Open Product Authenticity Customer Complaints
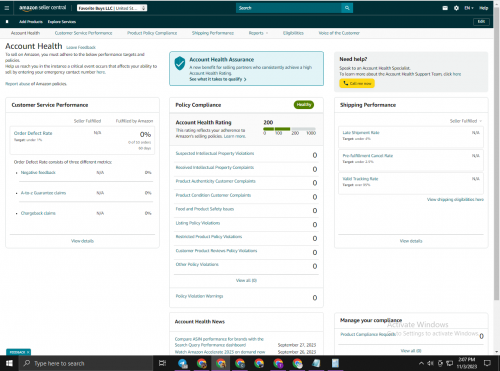 (215, 181)
